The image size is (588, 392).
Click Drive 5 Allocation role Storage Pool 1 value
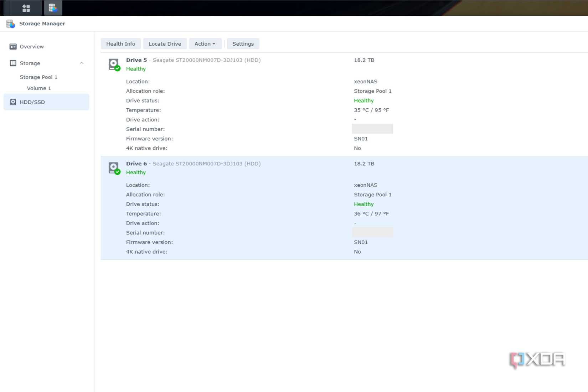coord(373,91)
